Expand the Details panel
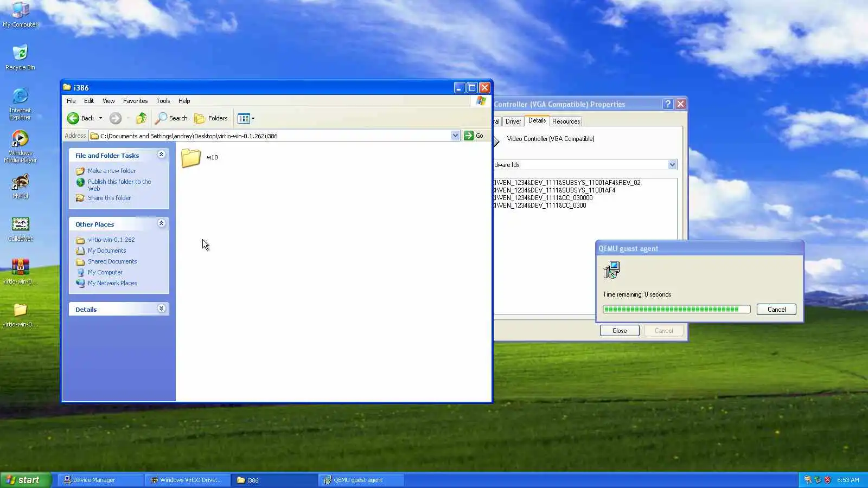The height and width of the screenshot is (488, 868). tap(161, 309)
